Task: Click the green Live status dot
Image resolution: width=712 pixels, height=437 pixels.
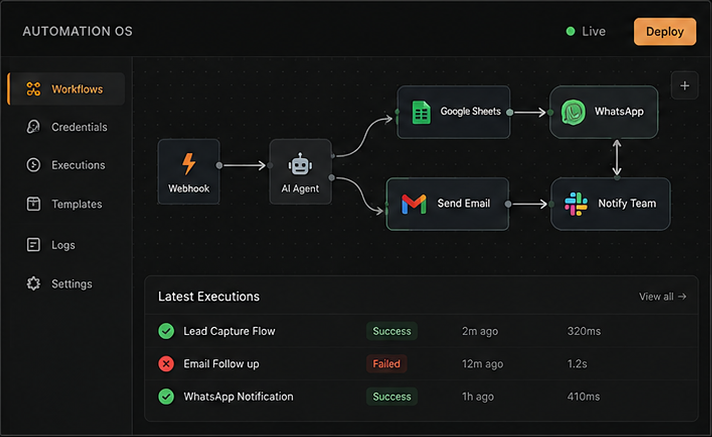Action: [571, 31]
